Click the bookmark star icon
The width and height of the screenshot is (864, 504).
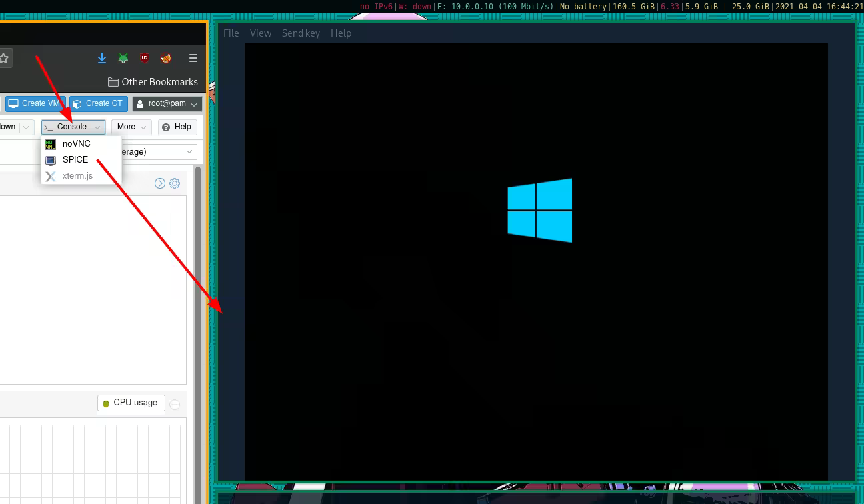[4, 58]
